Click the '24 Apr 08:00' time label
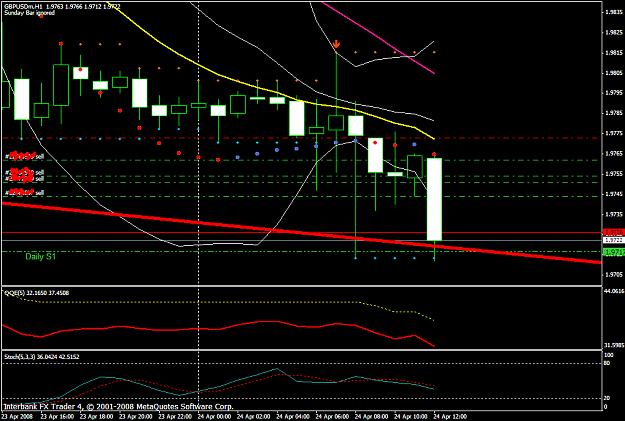 [x=371, y=417]
